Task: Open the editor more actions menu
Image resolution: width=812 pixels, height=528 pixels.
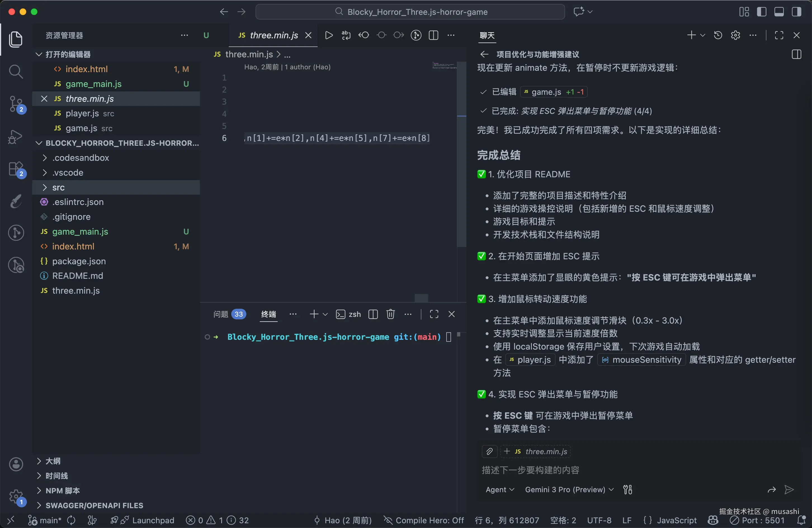Action: [451, 35]
